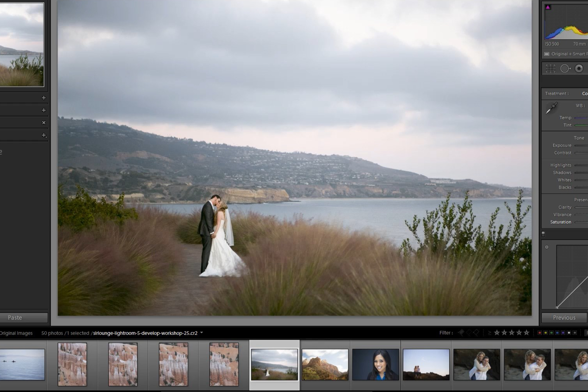
Task: Click the 'Original Images' source label
Action: pos(16,333)
